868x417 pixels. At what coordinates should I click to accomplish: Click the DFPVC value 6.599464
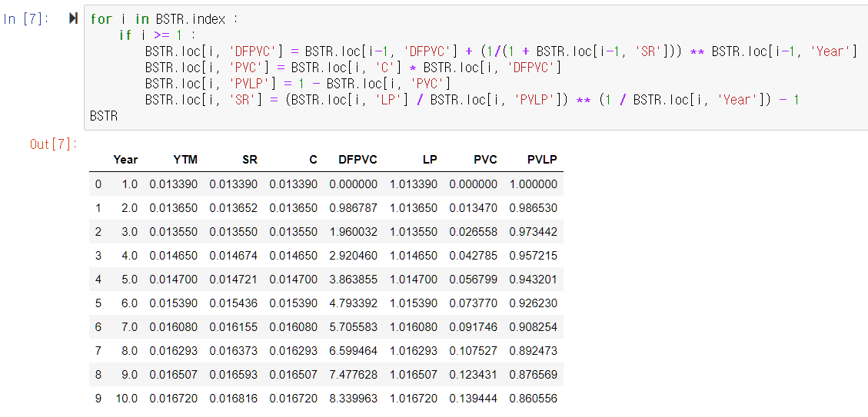[x=353, y=351]
